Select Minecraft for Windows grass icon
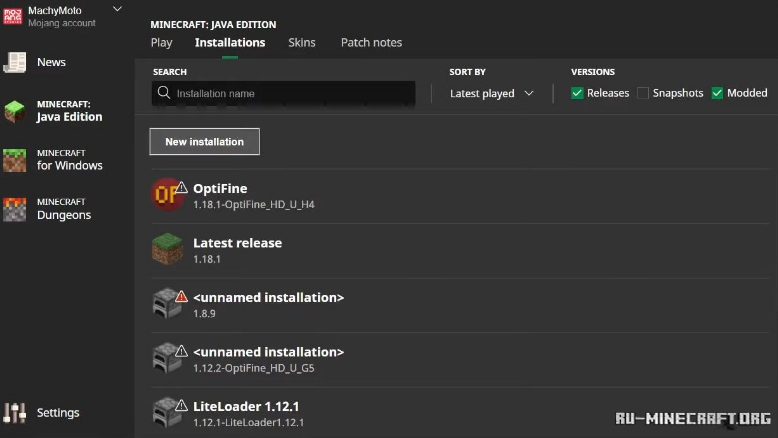Viewport: 778px width, 438px height. click(x=15, y=160)
